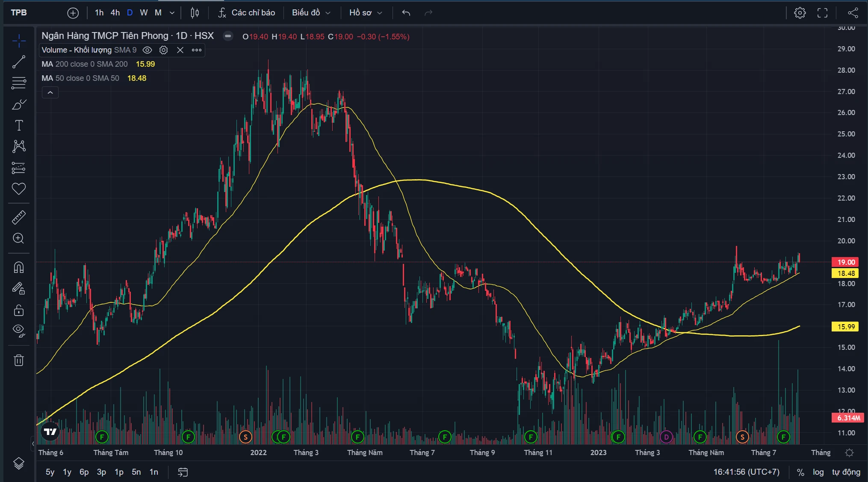Screen dimensions: 868x482
Task: Open the Fibonacci retracement tool
Action: (18, 83)
